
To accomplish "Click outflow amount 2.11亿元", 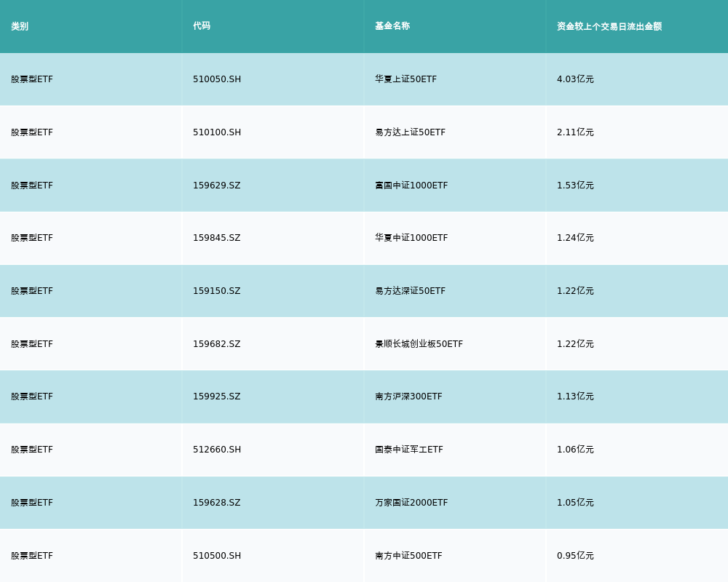I will point(575,132).
